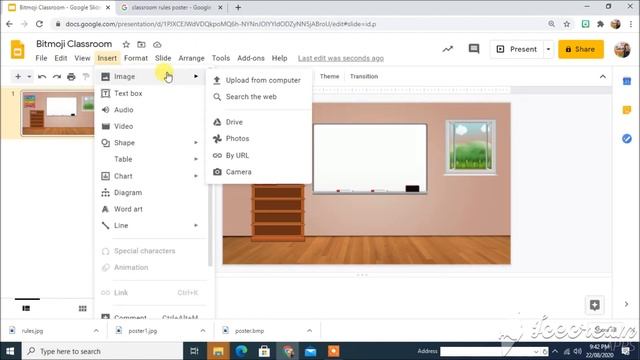Bookmark this page with the star icon
Viewport: 640px width, 360px height.
(567, 24)
